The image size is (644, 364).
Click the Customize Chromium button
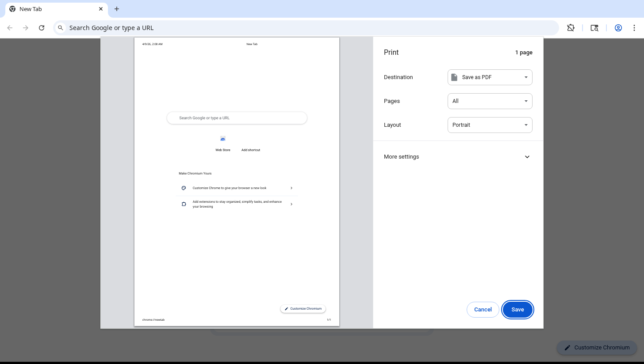[596, 348]
